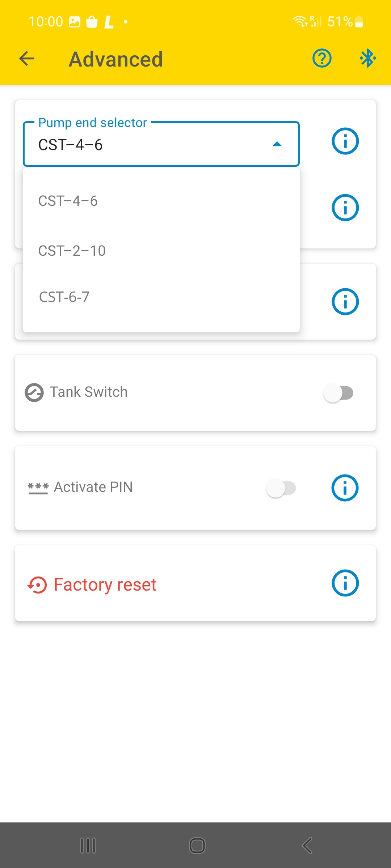Open the help question mark icon
391x868 pixels.
coord(322,58)
